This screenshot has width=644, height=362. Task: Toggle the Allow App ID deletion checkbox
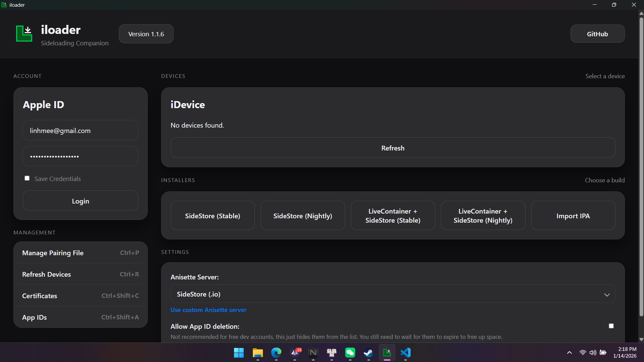pos(611,326)
